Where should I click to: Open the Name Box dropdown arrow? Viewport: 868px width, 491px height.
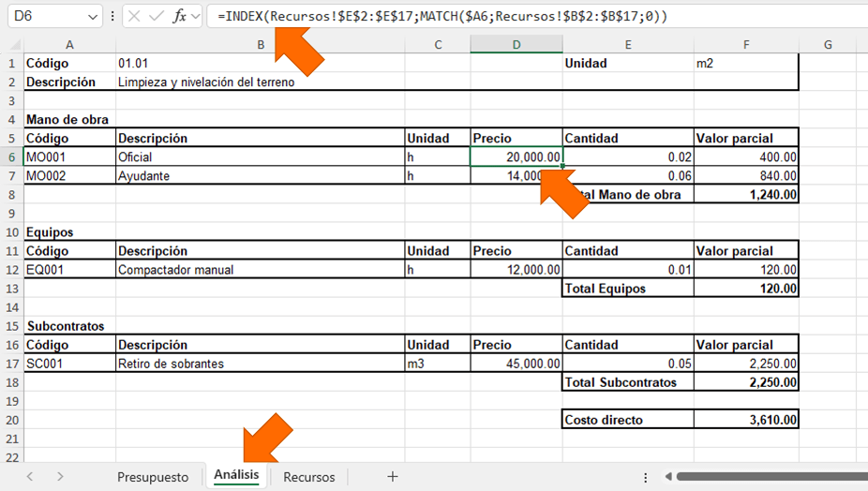point(93,17)
